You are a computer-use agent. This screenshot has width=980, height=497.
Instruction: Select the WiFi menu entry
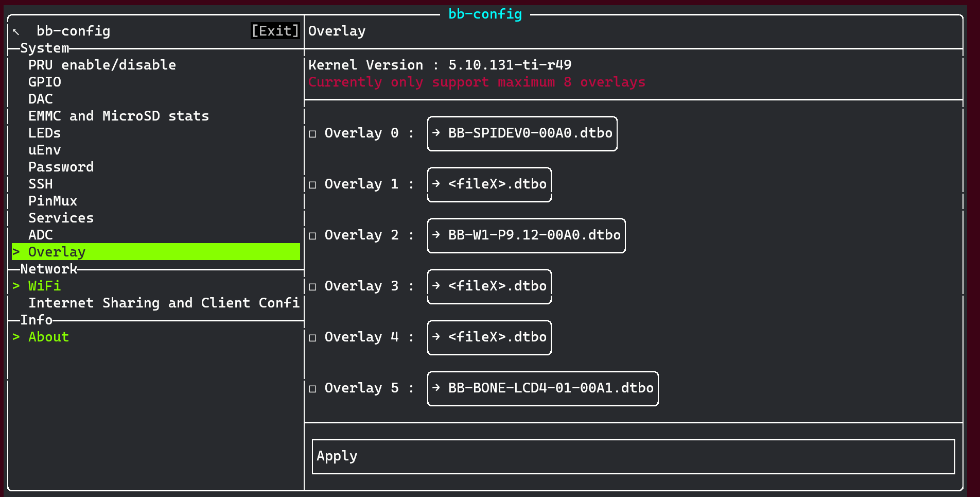[x=44, y=286]
